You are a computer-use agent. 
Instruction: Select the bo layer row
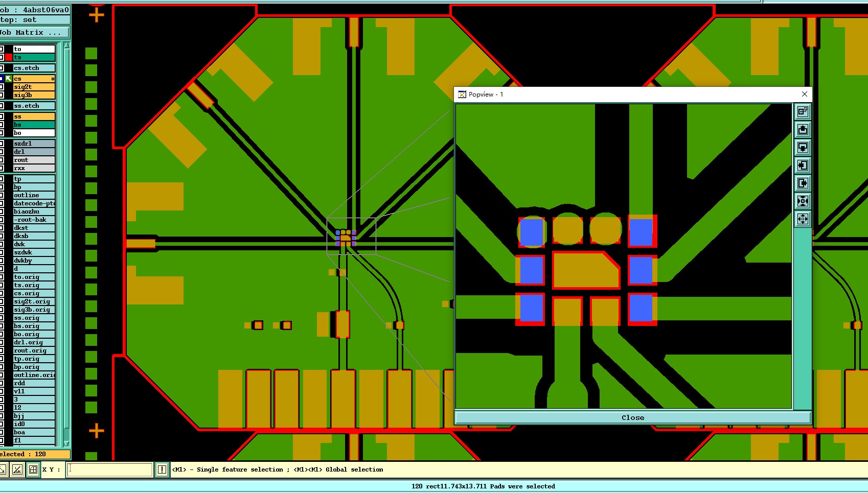[x=34, y=133]
